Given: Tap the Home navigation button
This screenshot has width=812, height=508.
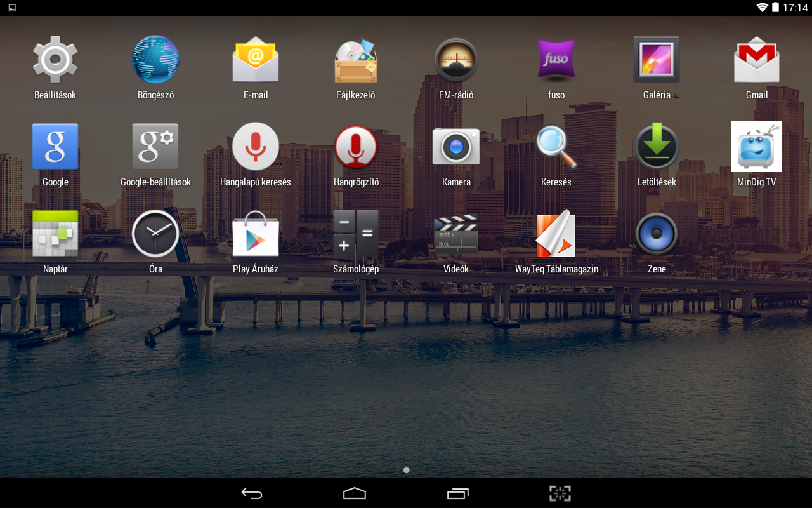Looking at the screenshot, I should (355, 493).
